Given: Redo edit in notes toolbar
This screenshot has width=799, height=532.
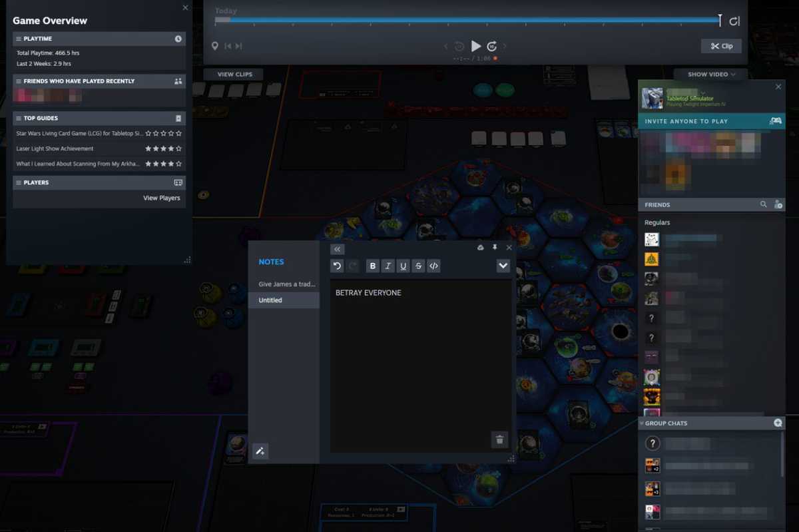Looking at the screenshot, I should [x=353, y=266].
